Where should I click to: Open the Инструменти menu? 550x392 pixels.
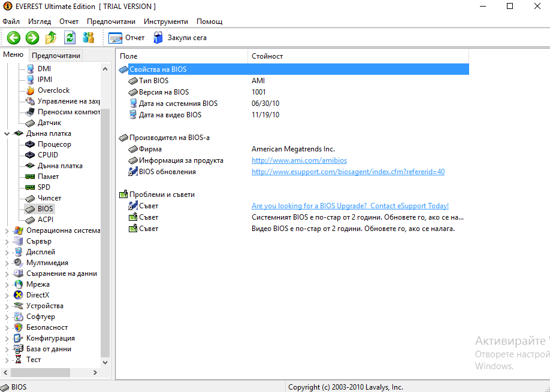(166, 22)
